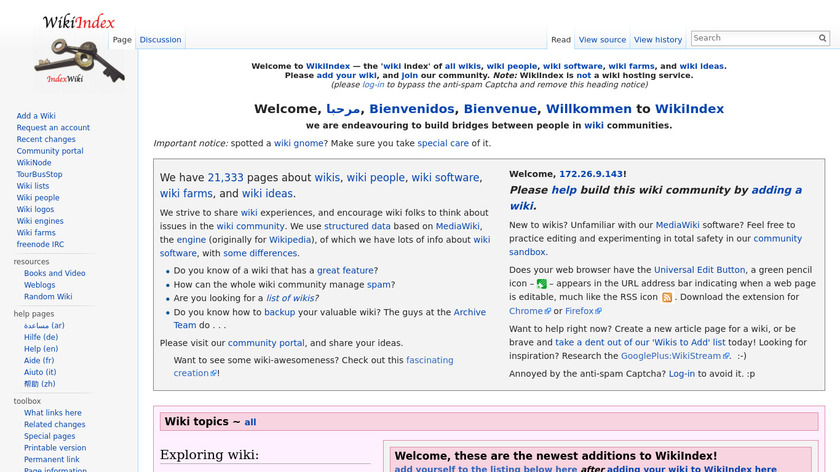Click the Random Wiki link
The image size is (840, 472).
(48, 296)
